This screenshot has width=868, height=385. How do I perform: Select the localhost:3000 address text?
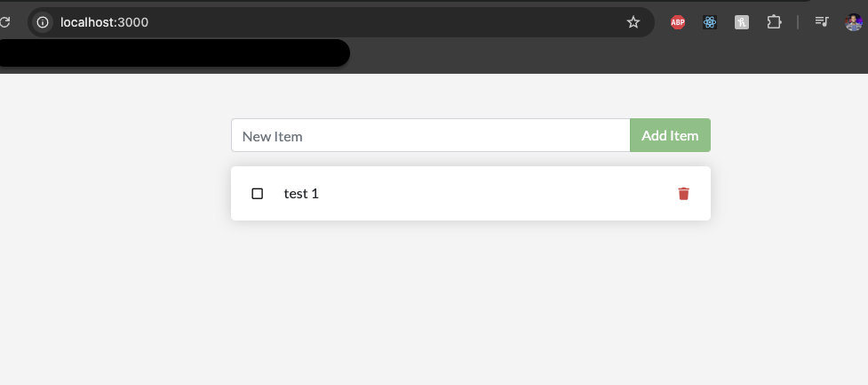coord(105,22)
